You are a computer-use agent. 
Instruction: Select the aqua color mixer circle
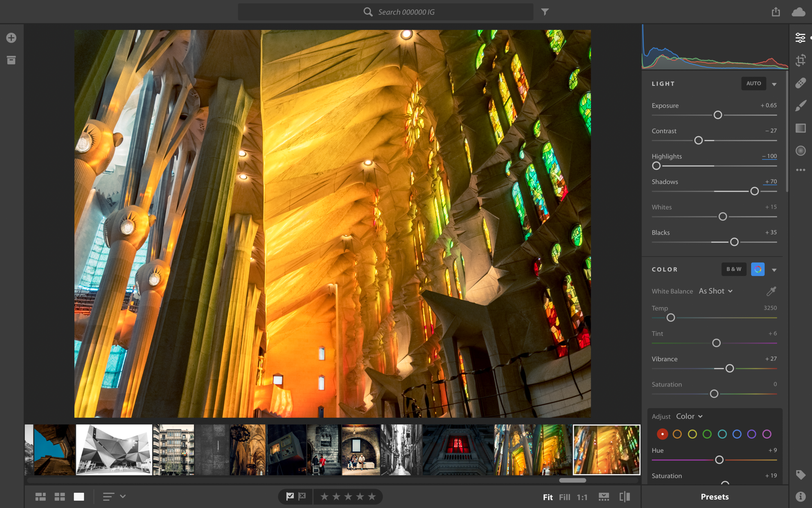click(722, 434)
